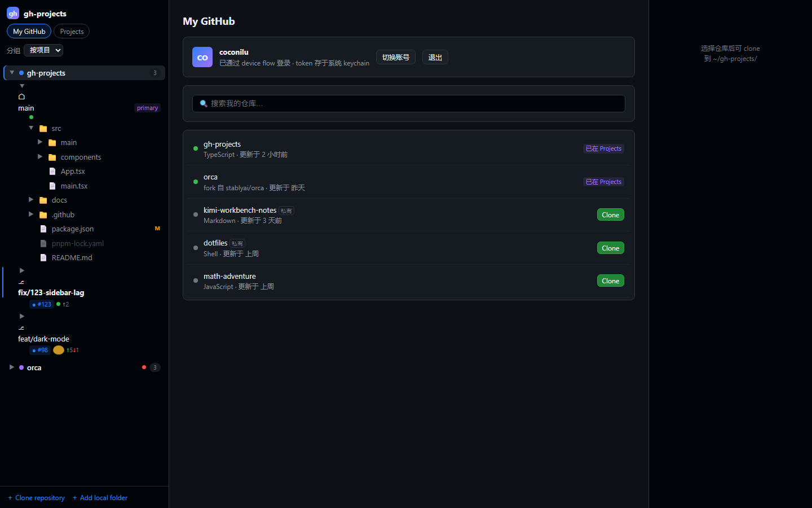Viewport: 812px width, 508px height.
Task: Click the 搜索我的仓库 search field
Action: pos(409,104)
